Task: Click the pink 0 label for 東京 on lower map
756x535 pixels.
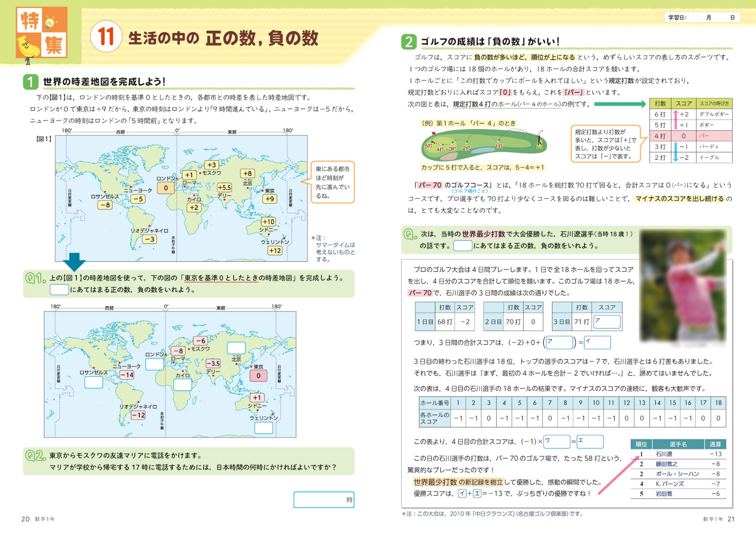Action: (258, 376)
